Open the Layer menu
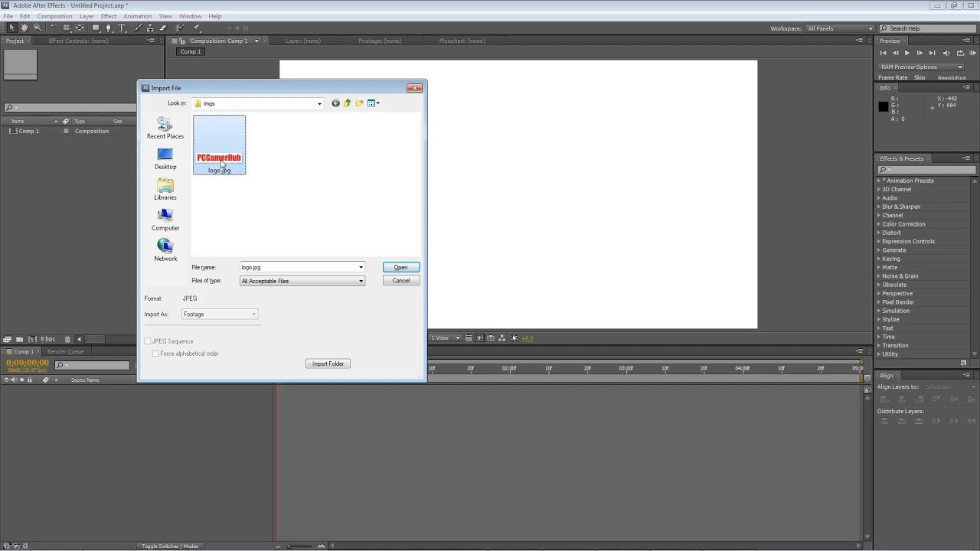Image resolution: width=980 pixels, height=551 pixels. click(x=87, y=16)
